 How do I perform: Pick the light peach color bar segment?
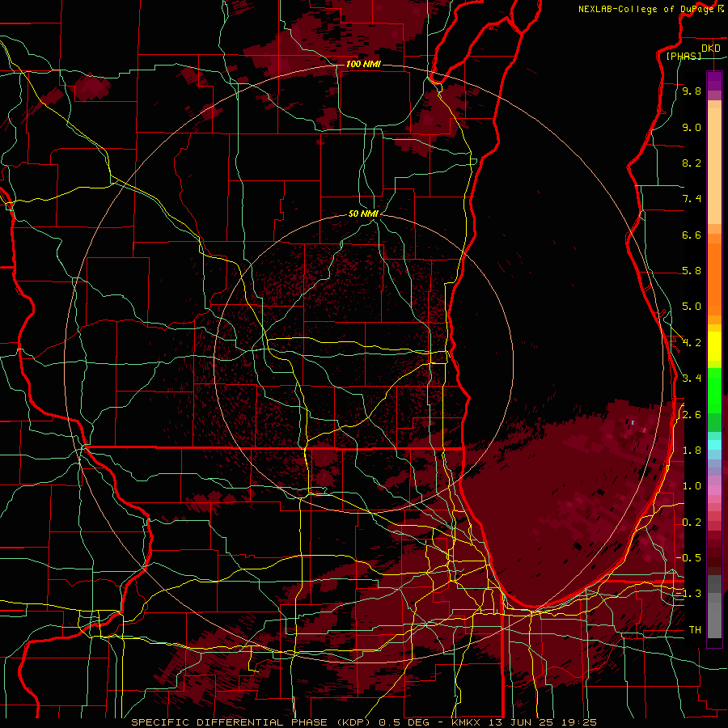click(714, 167)
